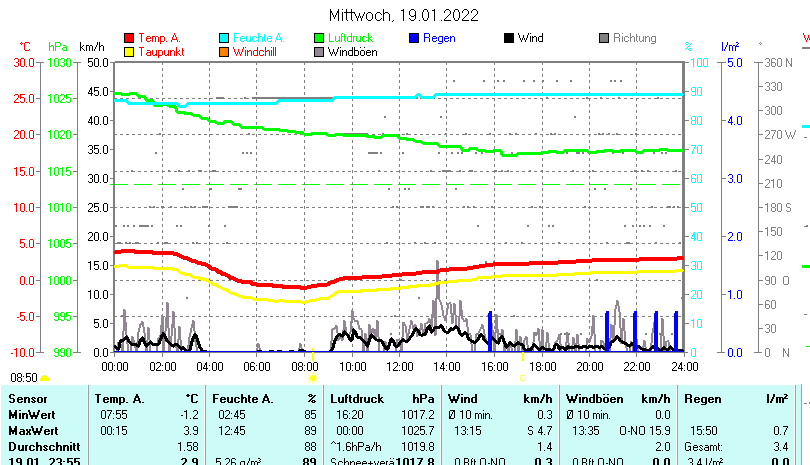Click the blue Regen legend square

(415, 38)
